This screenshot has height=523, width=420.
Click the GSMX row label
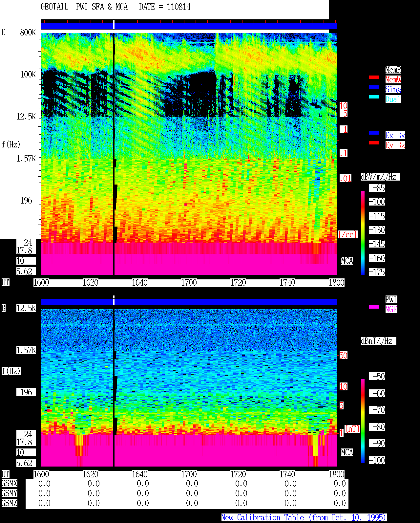coord(9,484)
